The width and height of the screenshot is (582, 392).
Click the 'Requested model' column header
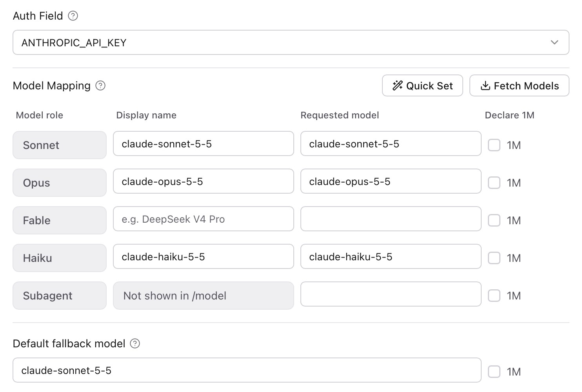340,115
